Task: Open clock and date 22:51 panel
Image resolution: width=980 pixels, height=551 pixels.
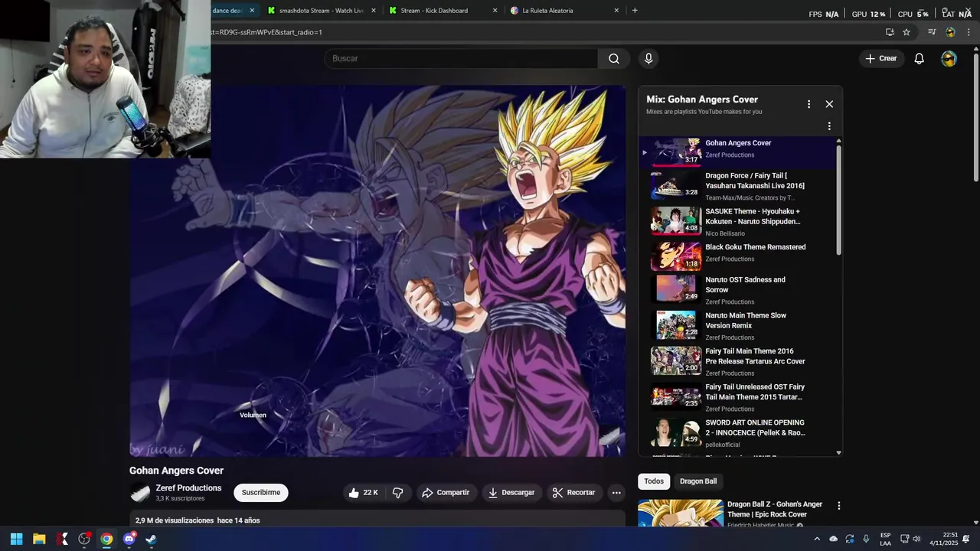Action: tap(944, 539)
